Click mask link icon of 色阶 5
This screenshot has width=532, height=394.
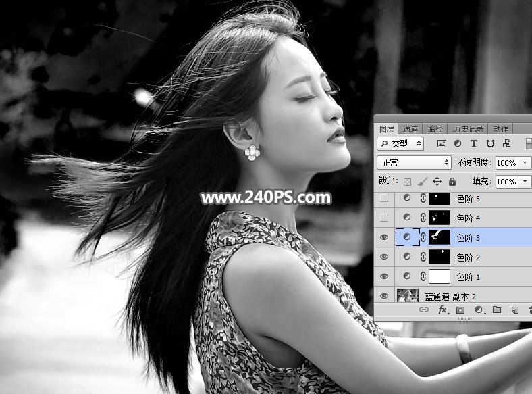coord(423,198)
